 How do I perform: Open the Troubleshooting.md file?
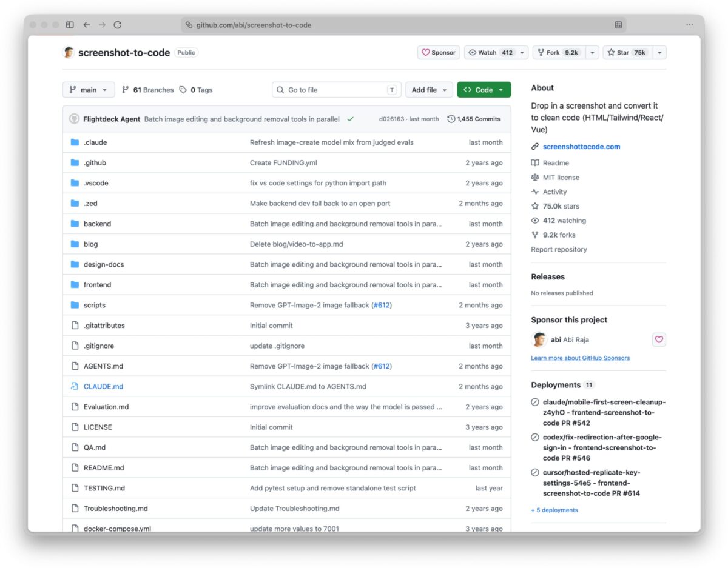point(116,509)
